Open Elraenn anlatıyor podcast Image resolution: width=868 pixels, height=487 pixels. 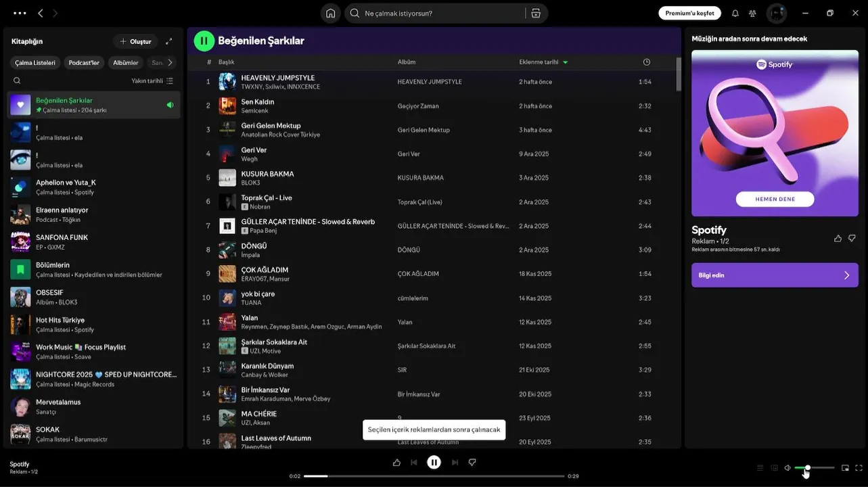(94, 214)
